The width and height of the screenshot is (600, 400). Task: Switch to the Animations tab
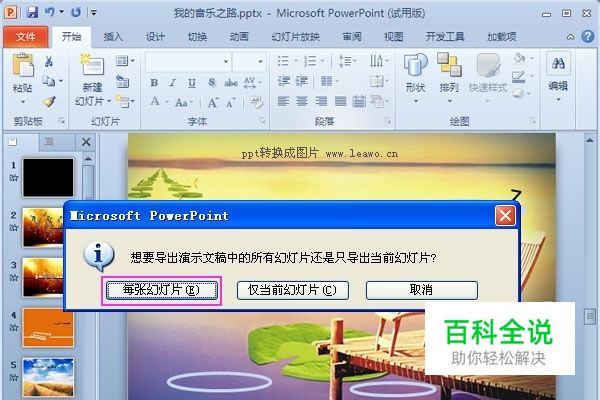pos(239,37)
